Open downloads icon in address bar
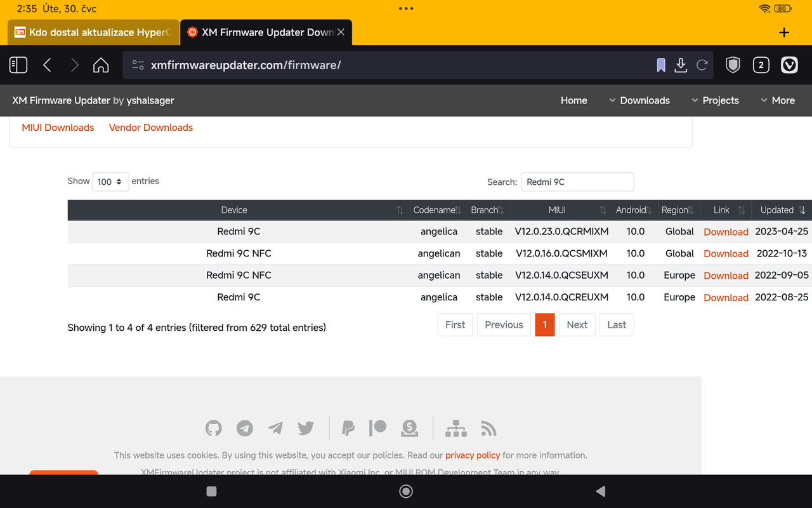Image resolution: width=812 pixels, height=508 pixels. click(681, 65)
